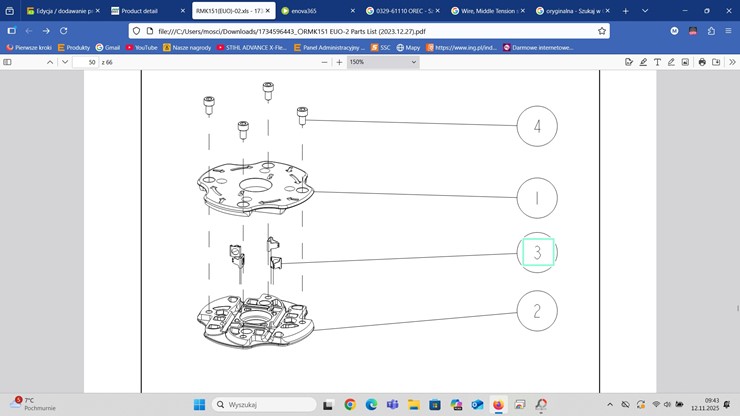The width and height of the screenshot is (740, 416).
Task: Open the Pierwsze kroki bookmark
Action: pyautogui.click(x=29, y=47)
